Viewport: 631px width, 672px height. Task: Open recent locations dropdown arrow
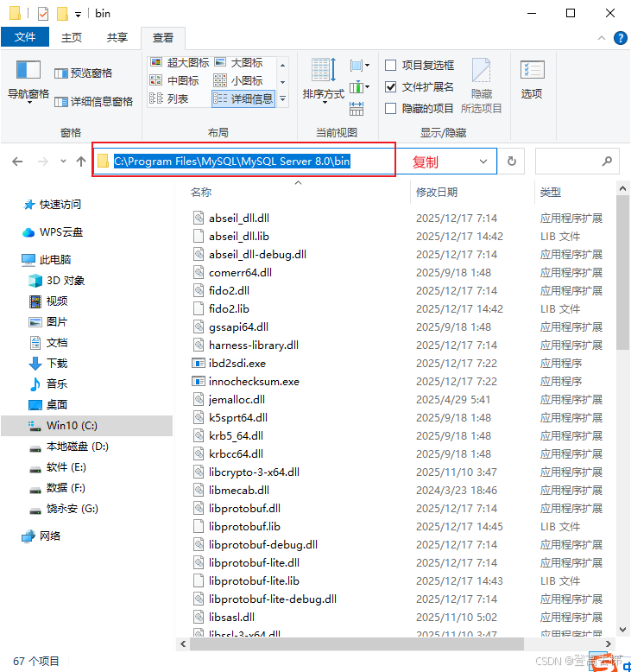click(x=63, y=162)
